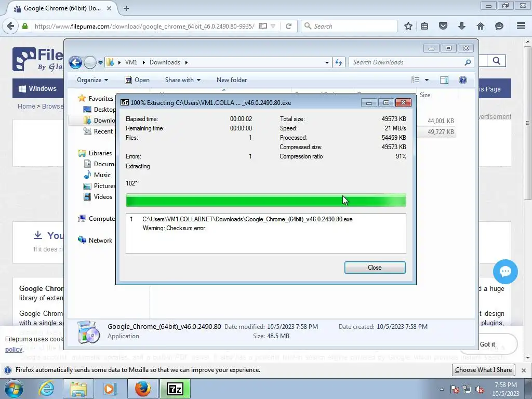Image resolution: width=532 pixels, height=399 pixels.
Task: Toggle the Explorer preview pane icon
Action: click(444, 79)
